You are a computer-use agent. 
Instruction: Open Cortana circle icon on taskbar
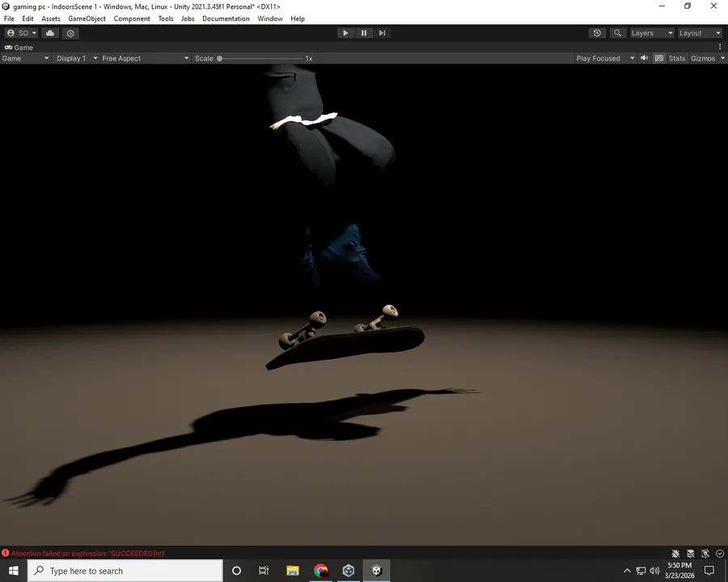pos(236,571)
